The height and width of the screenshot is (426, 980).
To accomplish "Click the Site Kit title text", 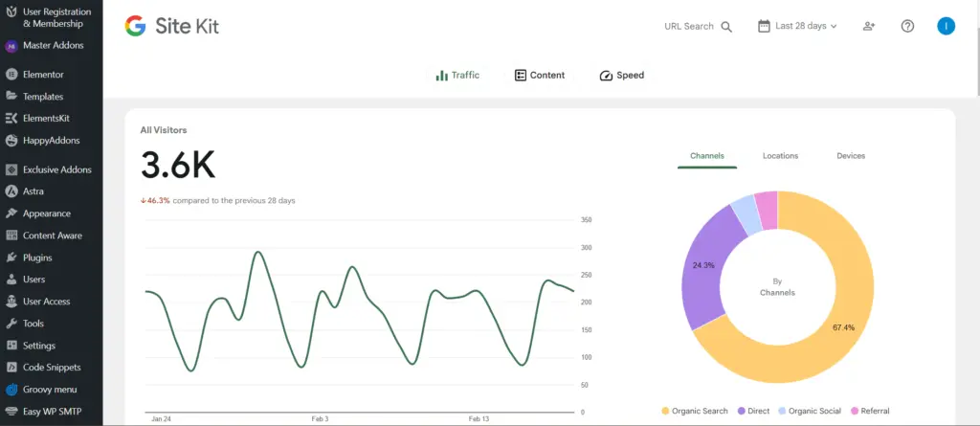I will coord(187,26).
